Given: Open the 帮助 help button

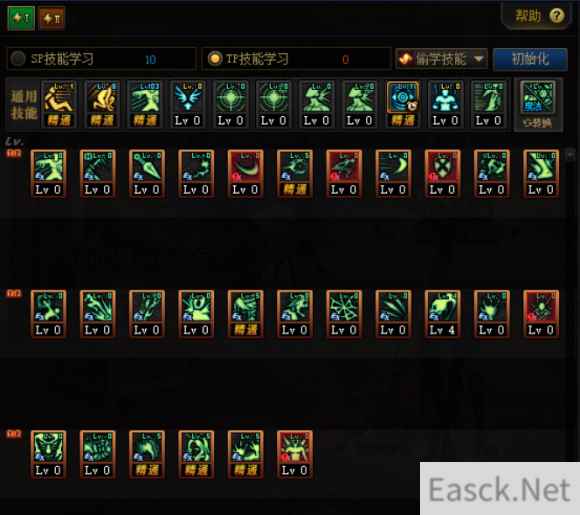Looking at the screenshot, I should pos(539,16).
